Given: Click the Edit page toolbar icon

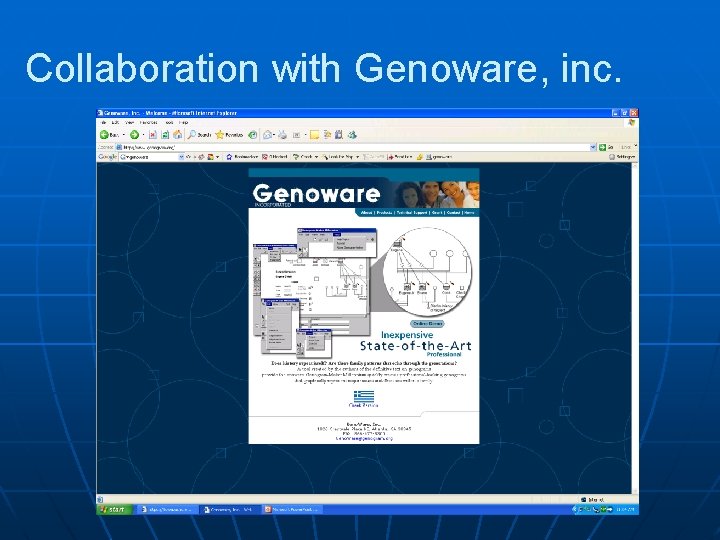Looking at the screenshot, I should [297, 135].
